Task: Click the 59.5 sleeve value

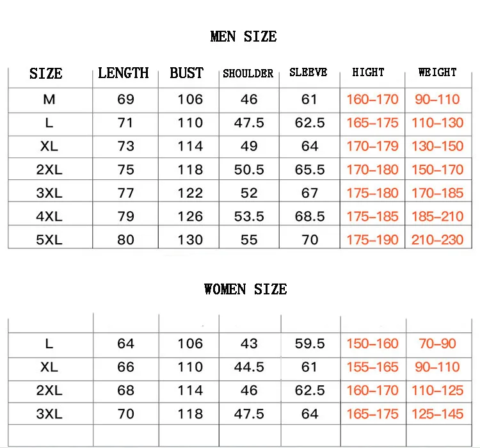Action: (310, 344)
